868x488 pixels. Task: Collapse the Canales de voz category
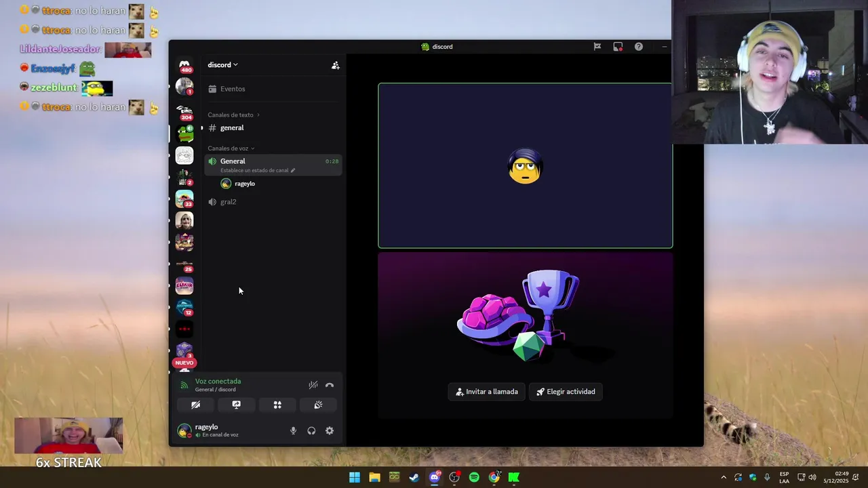pyautogui.click(x=231, y=148)
